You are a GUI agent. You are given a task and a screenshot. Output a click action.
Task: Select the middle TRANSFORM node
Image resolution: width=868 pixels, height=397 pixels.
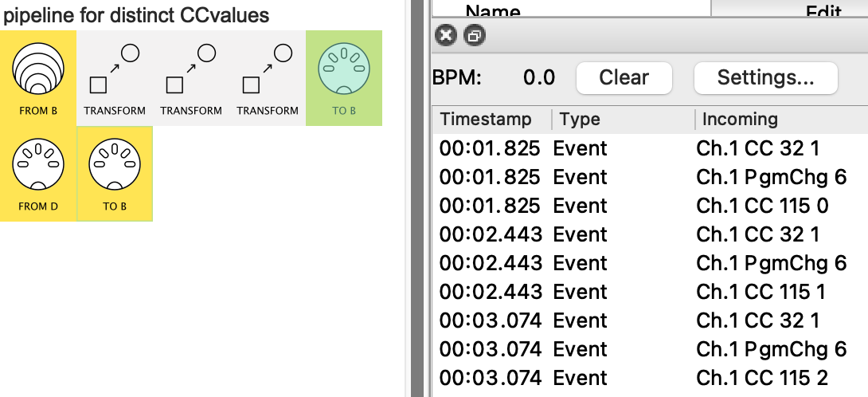[190, 77]
